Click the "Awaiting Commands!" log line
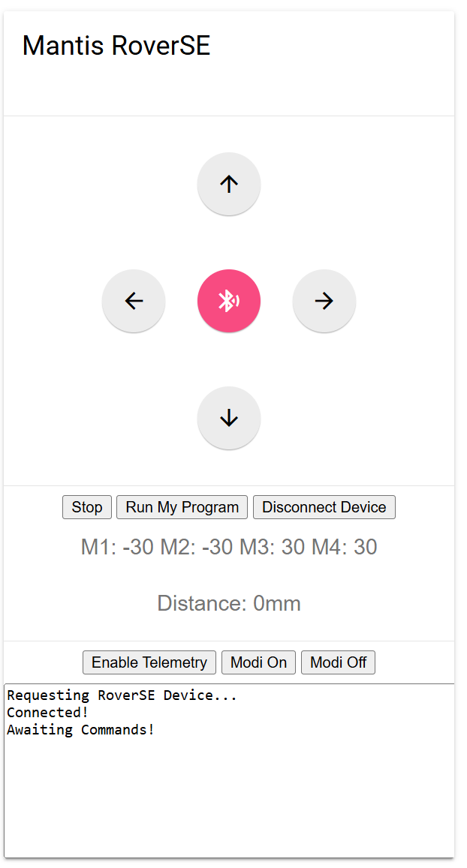The image size is (467, 868). pyautogui.click(x=81, y=730)
